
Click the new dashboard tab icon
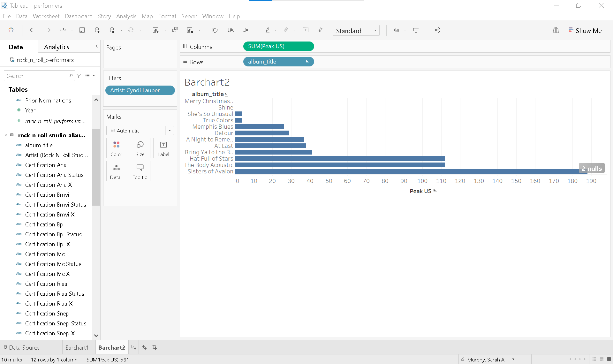coord(144,347)
